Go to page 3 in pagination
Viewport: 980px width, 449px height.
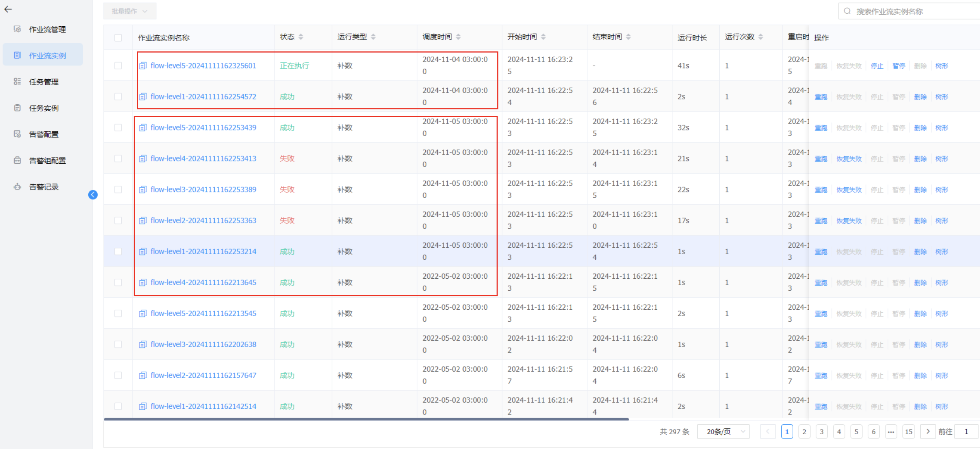coord(822,432)
